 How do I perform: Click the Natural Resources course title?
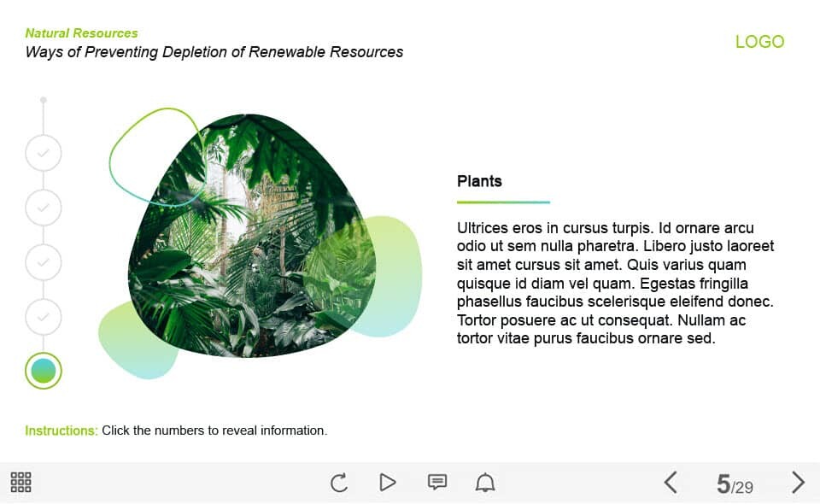pos(81,33)
